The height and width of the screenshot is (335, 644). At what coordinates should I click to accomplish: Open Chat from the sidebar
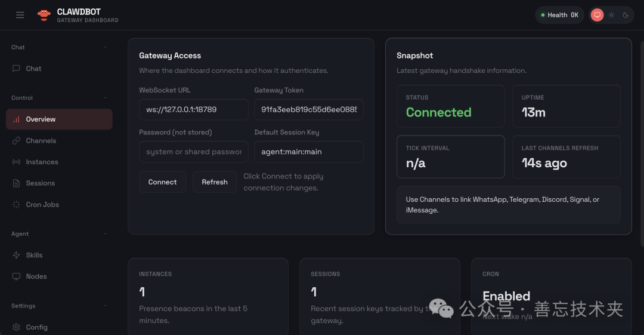click(33, 69)
